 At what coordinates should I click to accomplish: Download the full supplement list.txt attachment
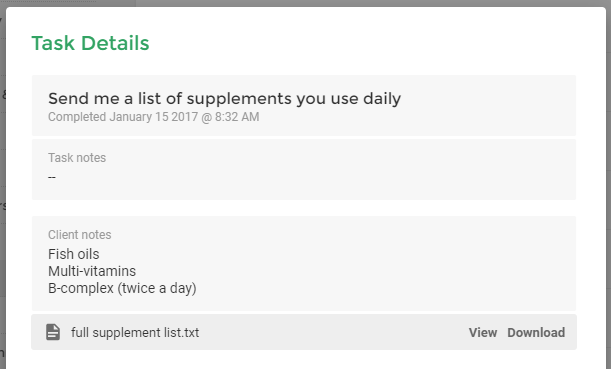coord(536,332)
